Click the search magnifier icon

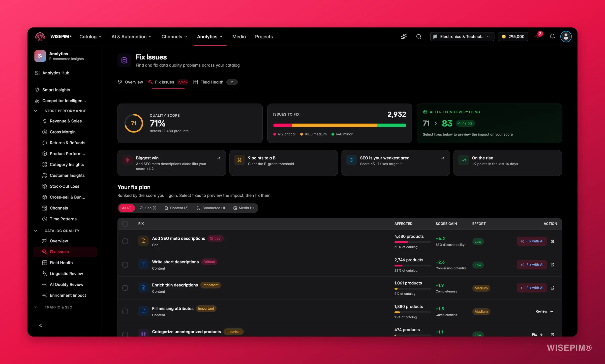[x=419, y=37]
